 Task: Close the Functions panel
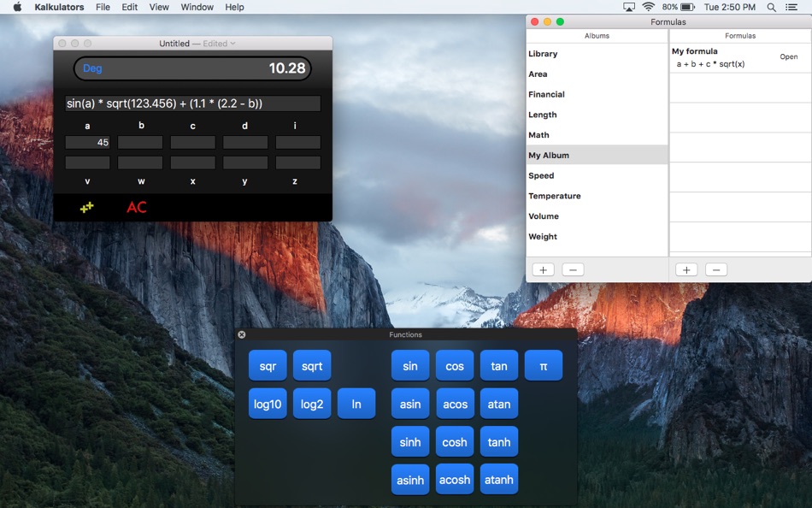[241, 335]
